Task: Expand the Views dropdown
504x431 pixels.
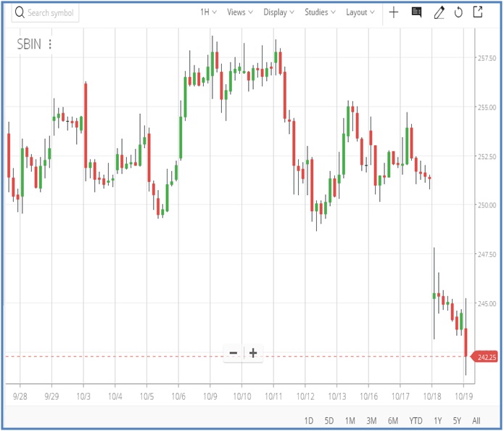Action: (240, 12)
